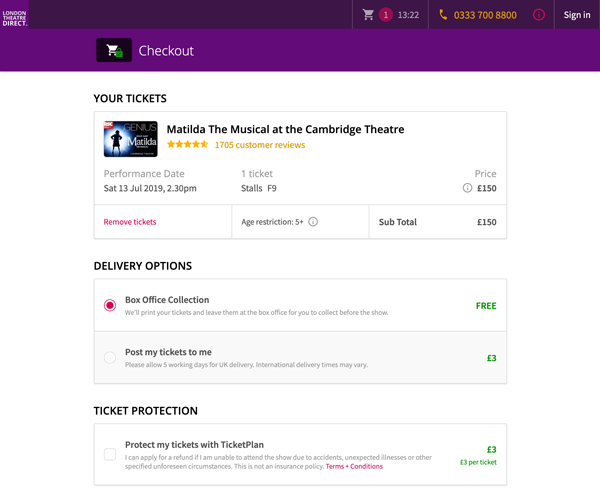
Task: Click the phone handset icon
Action: coord(443,15)
